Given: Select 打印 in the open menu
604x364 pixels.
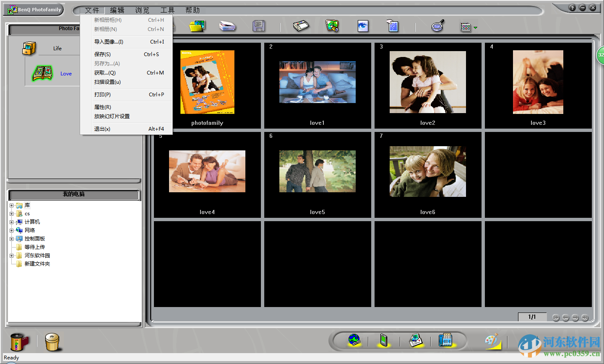Looking at the screenshot, I should pos(102,94).
